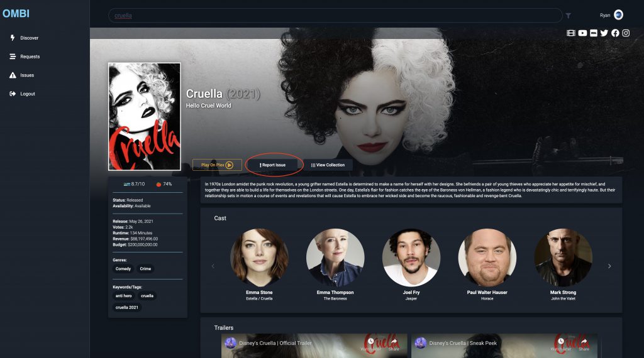Click the Play On Plex button
This screenshot has height=358, width=644.
[217, 165]
